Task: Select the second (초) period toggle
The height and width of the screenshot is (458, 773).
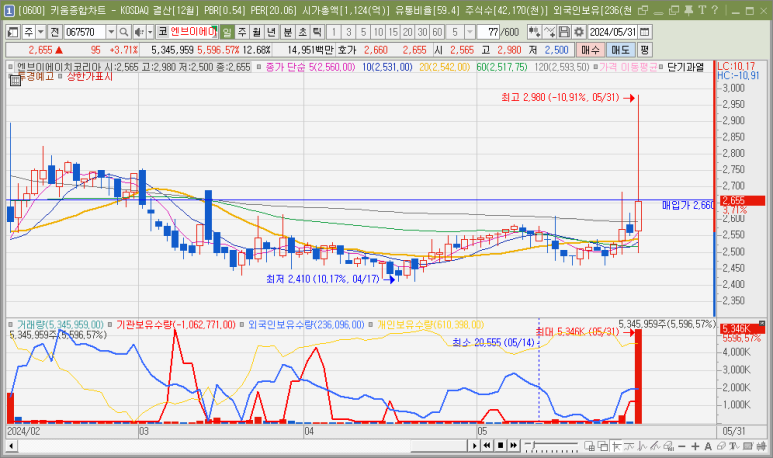Action: (x=303, y=33)
